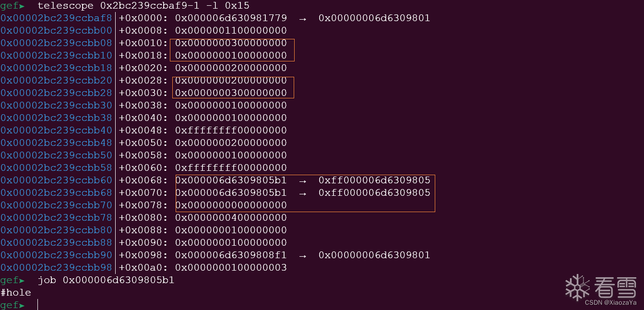Image resolution: width=644 pixels, height=310 pixels.
Task: Click the "CSDN @XiaozaYa" watermark text
Action: (x=610, y=302)
